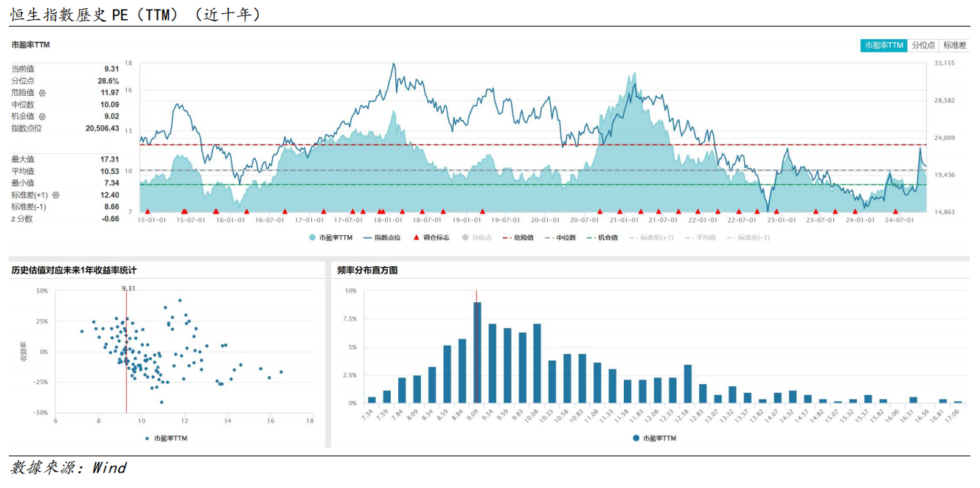Show the 平均值 line via legend
This screenshot has height=488, width=980.
[700, 237]
